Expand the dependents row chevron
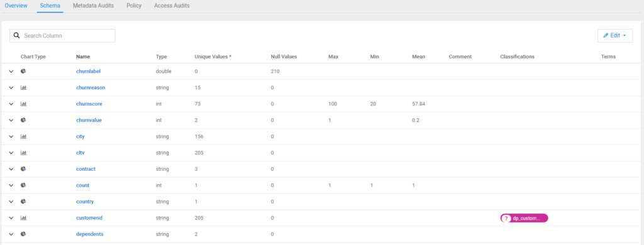The image size is (644, 245). click(x=11, y=234)
